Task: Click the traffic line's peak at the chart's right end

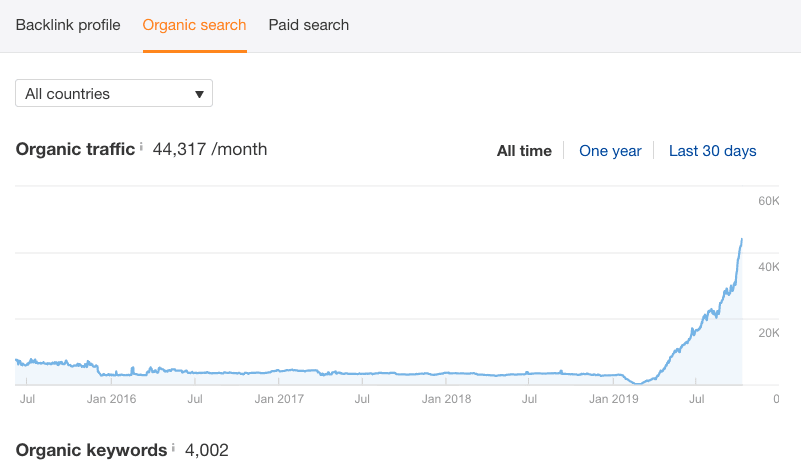Action: (x=741, y=240)
